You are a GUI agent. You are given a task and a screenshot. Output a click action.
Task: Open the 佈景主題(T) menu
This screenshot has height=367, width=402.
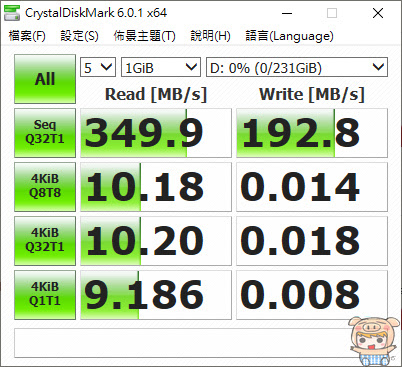click(x=144, y=36)
